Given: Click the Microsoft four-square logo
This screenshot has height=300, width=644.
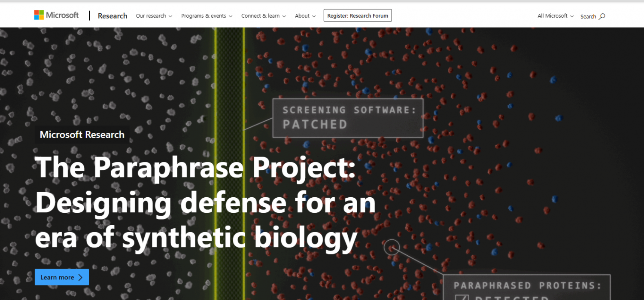Looking at the screenshot, I should pos(39,15).
